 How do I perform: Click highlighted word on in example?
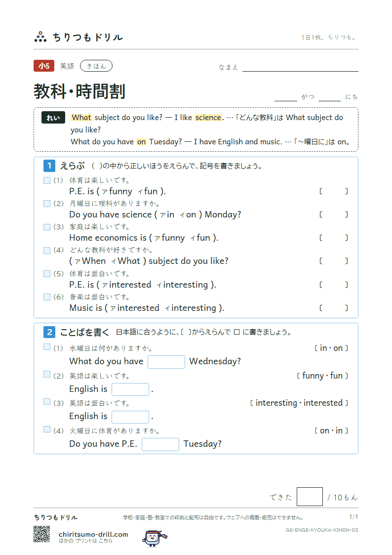pyautogui.click(x=141, y=142)
